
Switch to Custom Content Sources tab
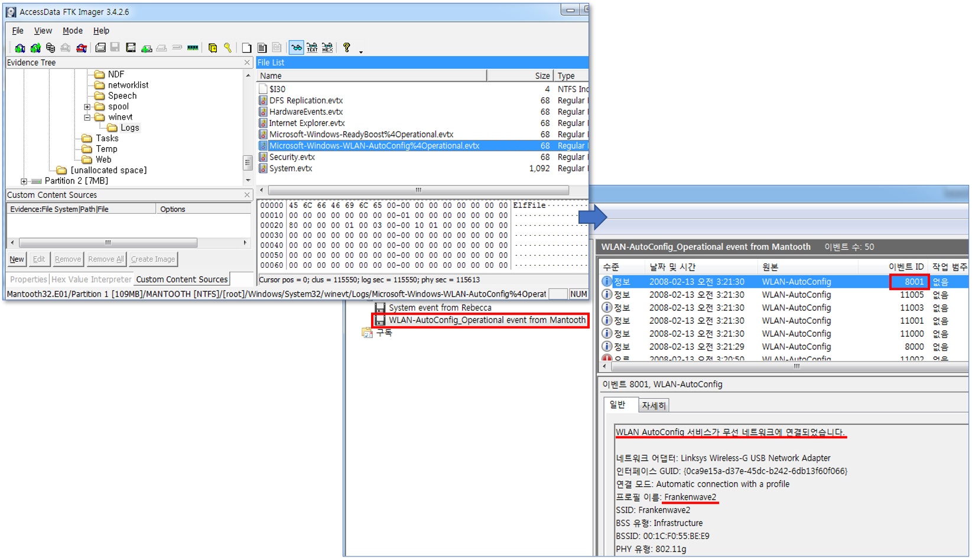pyautogui.click(x=182, y=279)
